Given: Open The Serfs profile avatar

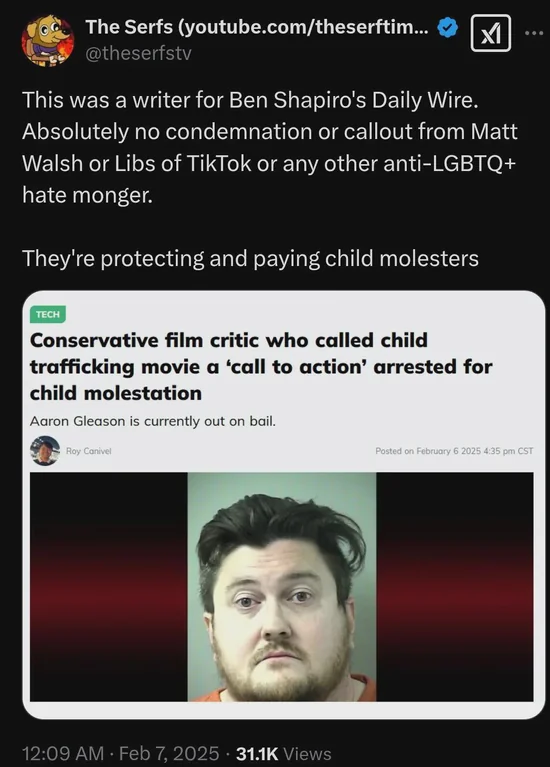Looking at the screenshot, I should tap(47, 40).
